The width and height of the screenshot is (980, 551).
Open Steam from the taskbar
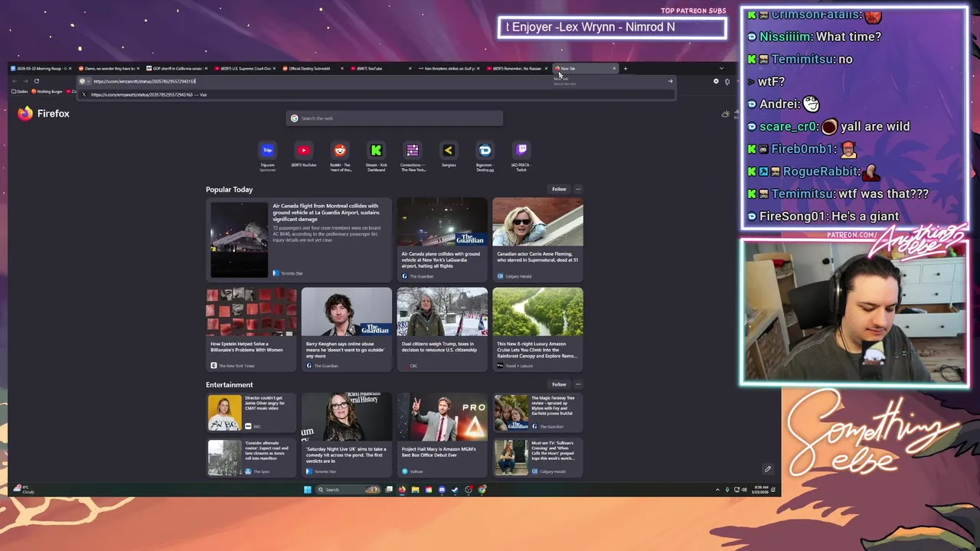[456, 490]
